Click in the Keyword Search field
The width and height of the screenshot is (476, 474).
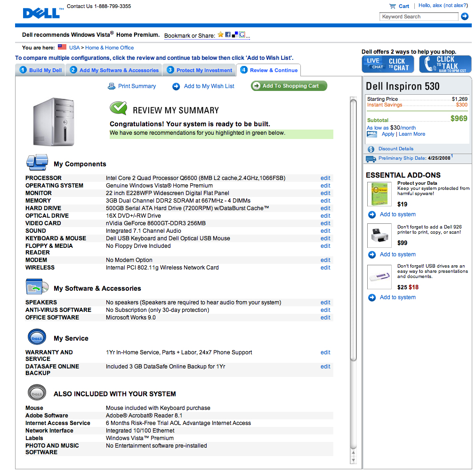(x=419, y=16)
